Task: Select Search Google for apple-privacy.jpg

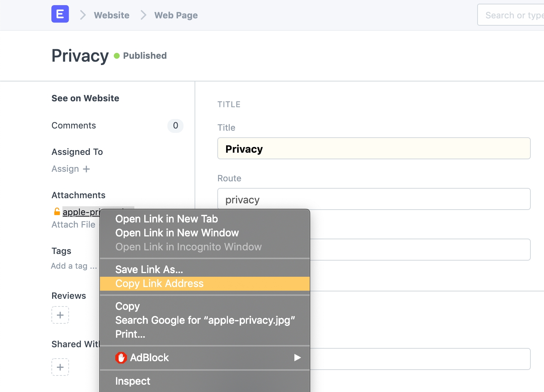Action: point(205,320)
